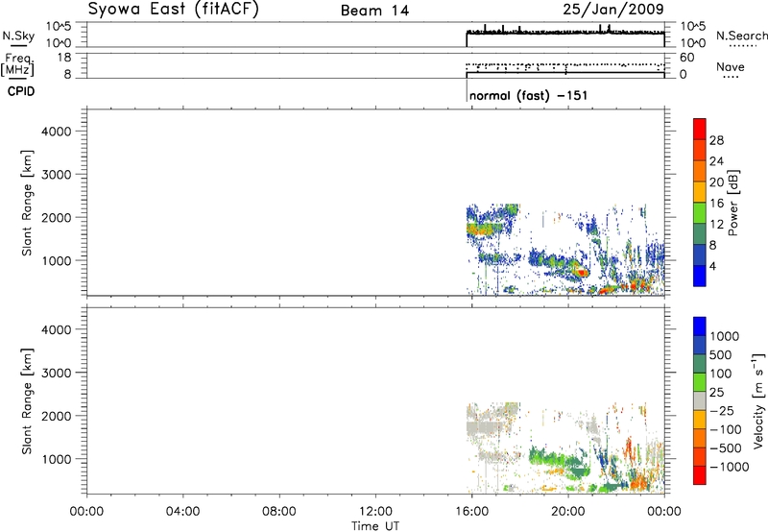Click the "Freq. [MHz]" axis label

[x=17, y=65]
